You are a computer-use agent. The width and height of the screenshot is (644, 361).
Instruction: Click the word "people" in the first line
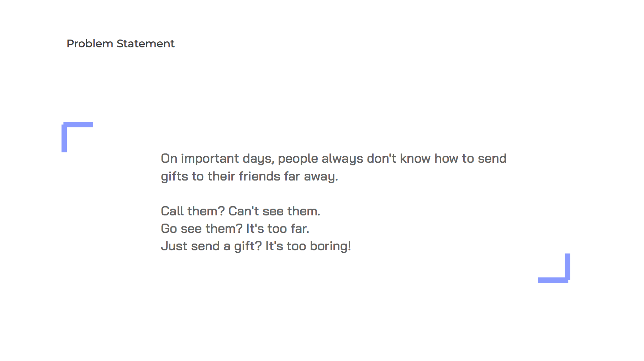coord(298,159)
